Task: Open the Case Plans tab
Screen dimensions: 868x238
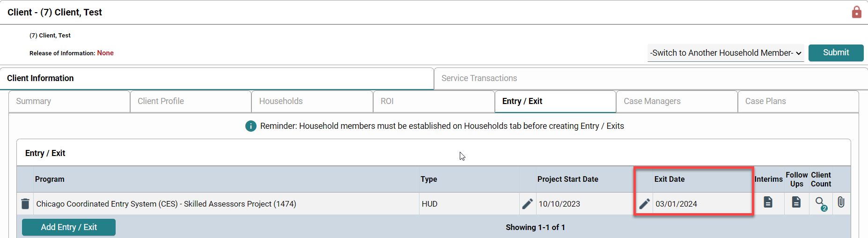Action: click(798, 101)
